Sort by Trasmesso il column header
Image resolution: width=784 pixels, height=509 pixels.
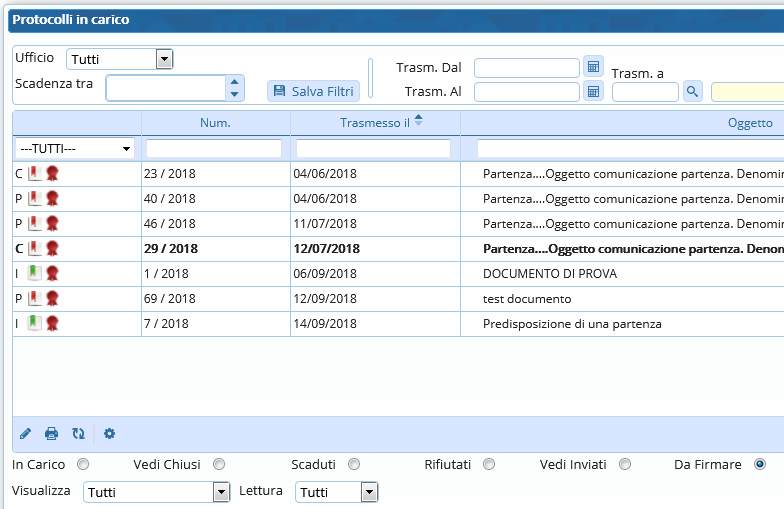pyautogui.click(x=375, y=123)
